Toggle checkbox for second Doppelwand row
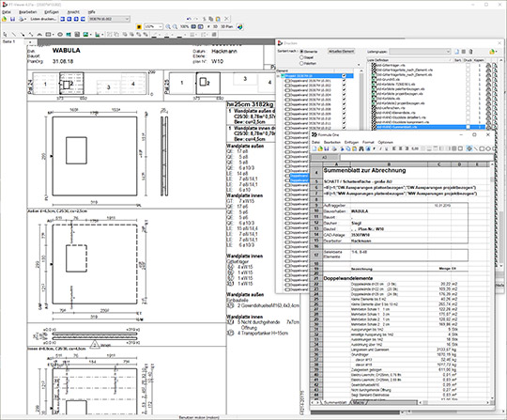507x420 pixels. [x=344, y=86]
